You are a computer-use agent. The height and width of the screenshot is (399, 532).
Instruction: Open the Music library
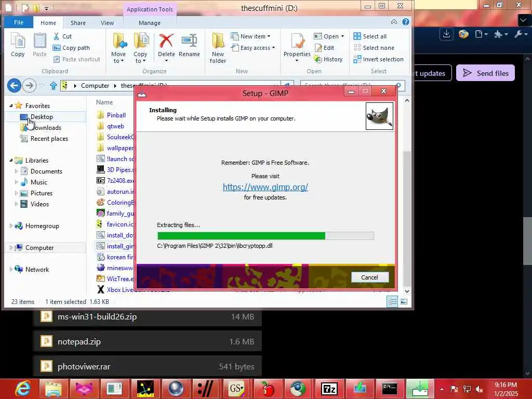click(39, 182)
